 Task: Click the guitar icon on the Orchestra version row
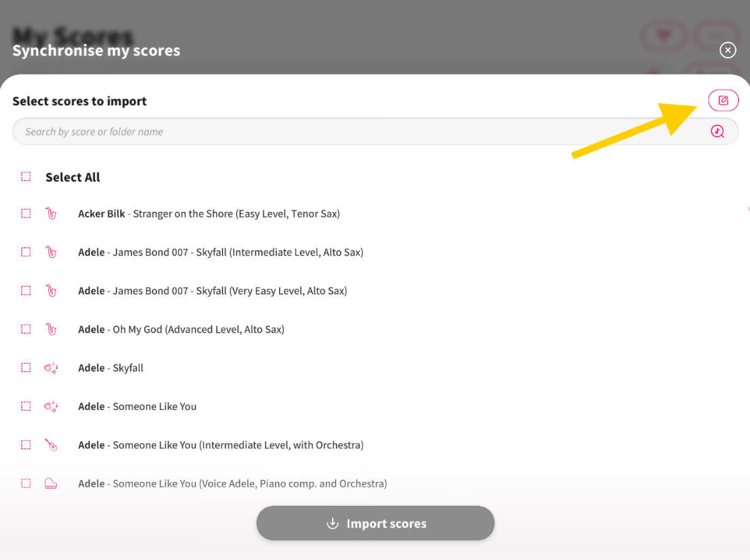pyautogui.click(x=51, y=445)
